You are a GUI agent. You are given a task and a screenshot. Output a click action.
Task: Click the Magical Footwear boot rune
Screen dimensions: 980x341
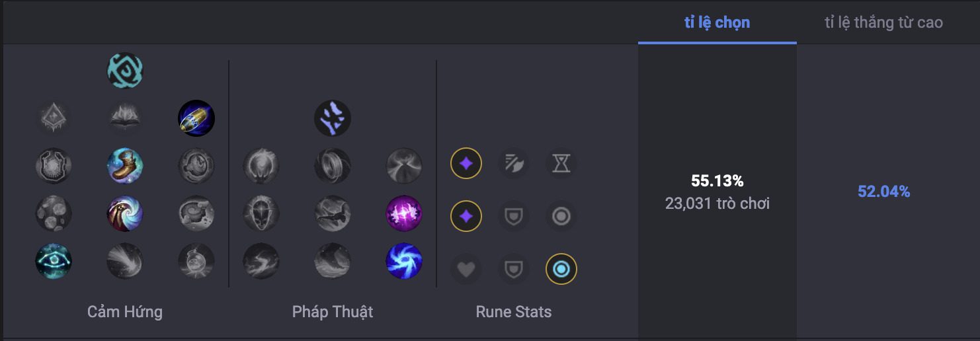tap(125, 165)
